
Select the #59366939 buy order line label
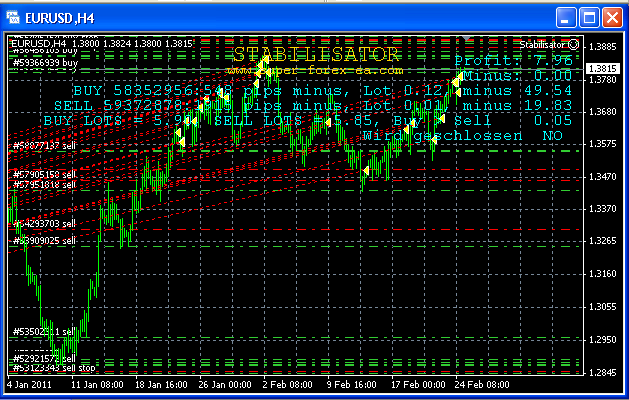44,62
